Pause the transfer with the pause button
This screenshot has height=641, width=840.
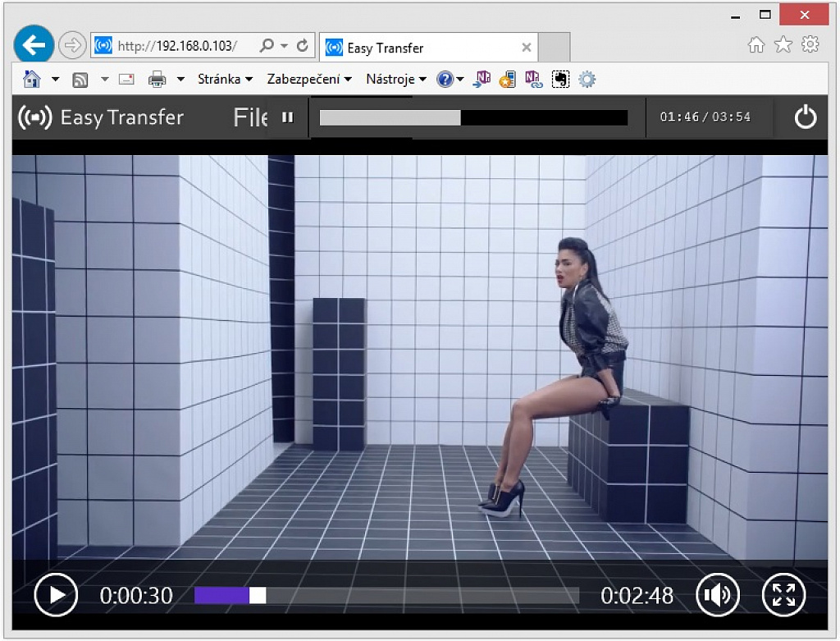pyautogui.click(x=288, y=117)
